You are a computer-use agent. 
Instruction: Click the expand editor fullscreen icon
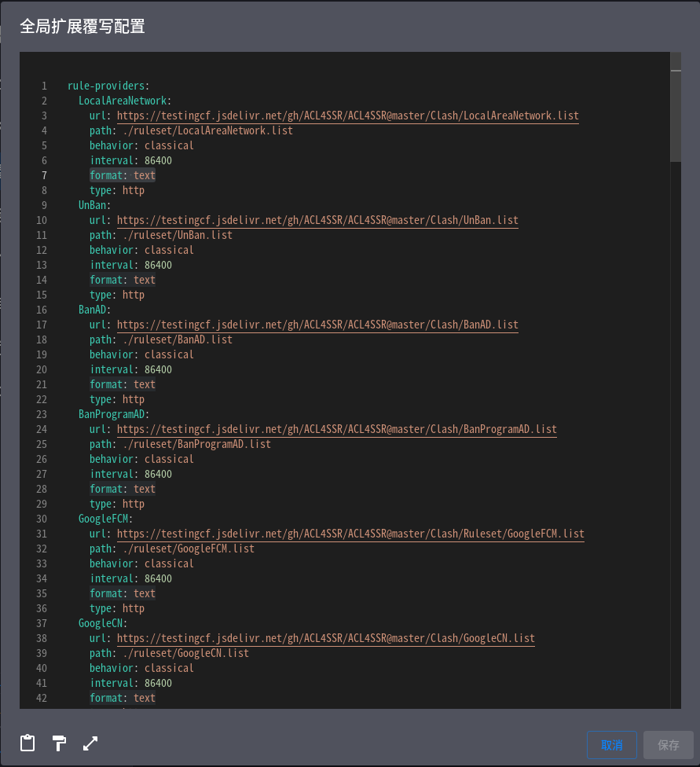coord(90,743)
